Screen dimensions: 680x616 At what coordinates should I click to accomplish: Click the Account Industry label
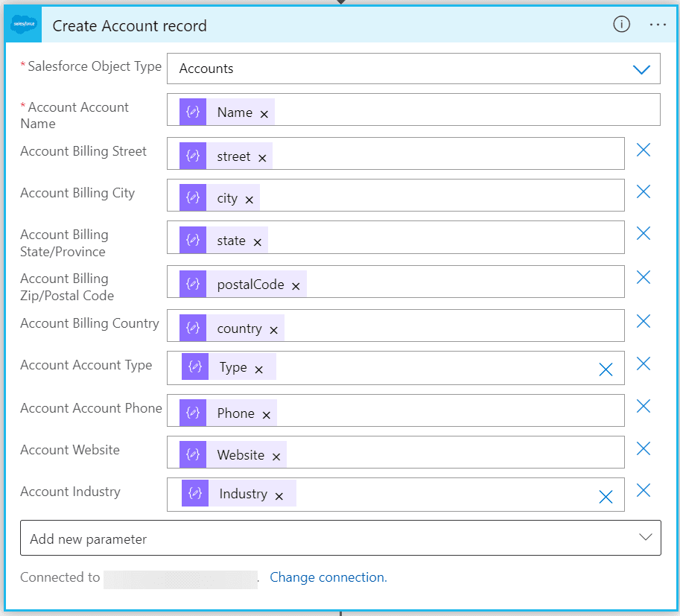coord(70,492)
